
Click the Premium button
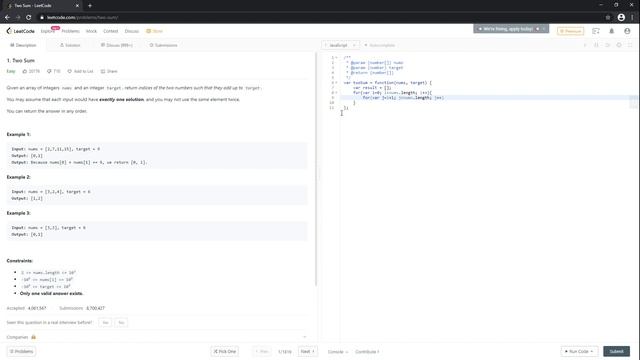tap(570, 31)
